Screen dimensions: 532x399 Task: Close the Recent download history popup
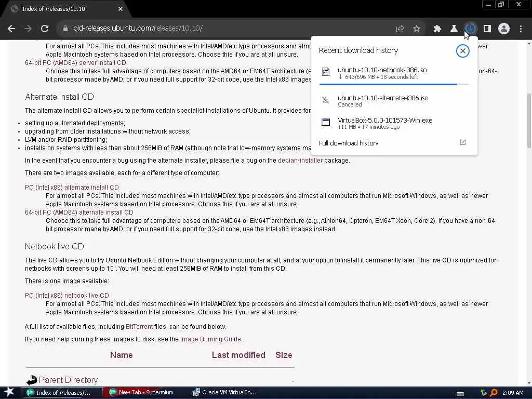click(x=462, y=51)
